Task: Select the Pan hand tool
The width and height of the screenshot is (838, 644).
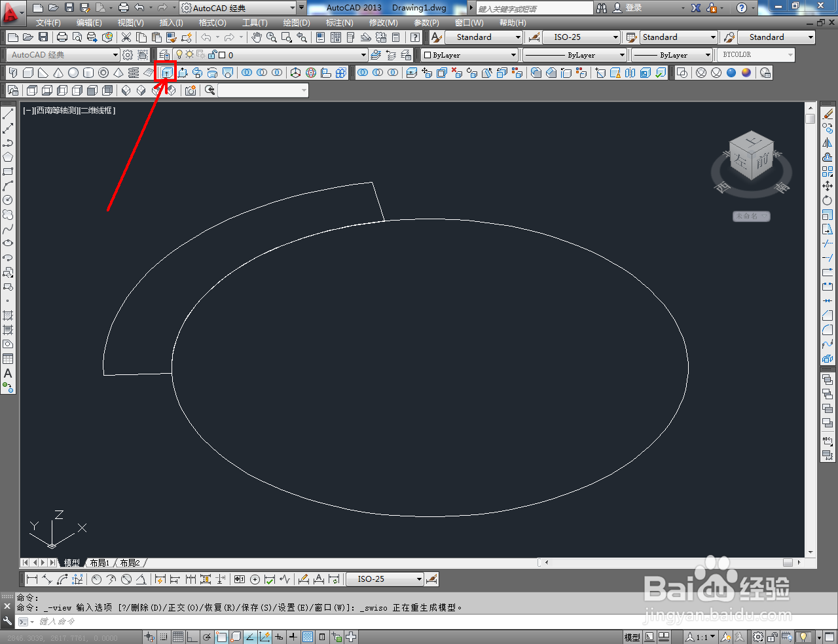Action: (x=257, y=37)
